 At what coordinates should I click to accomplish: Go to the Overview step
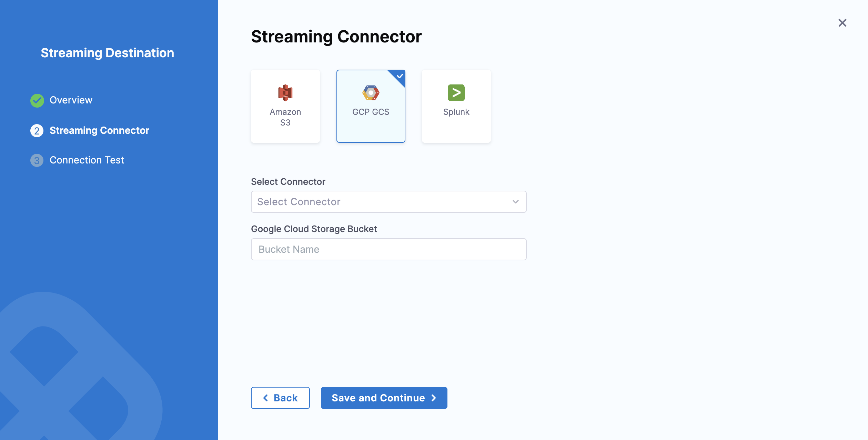tap(71, 100)
